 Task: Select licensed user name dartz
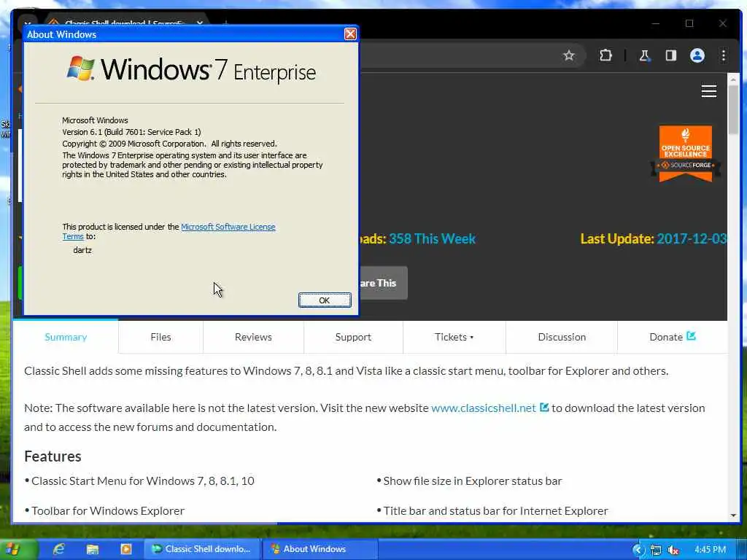[x=82, y=250]
